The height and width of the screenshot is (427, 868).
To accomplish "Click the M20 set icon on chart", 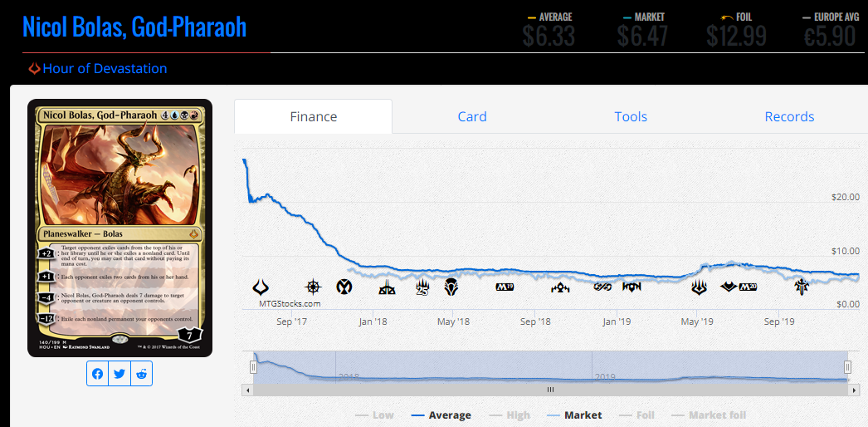I will pos(748,287).
